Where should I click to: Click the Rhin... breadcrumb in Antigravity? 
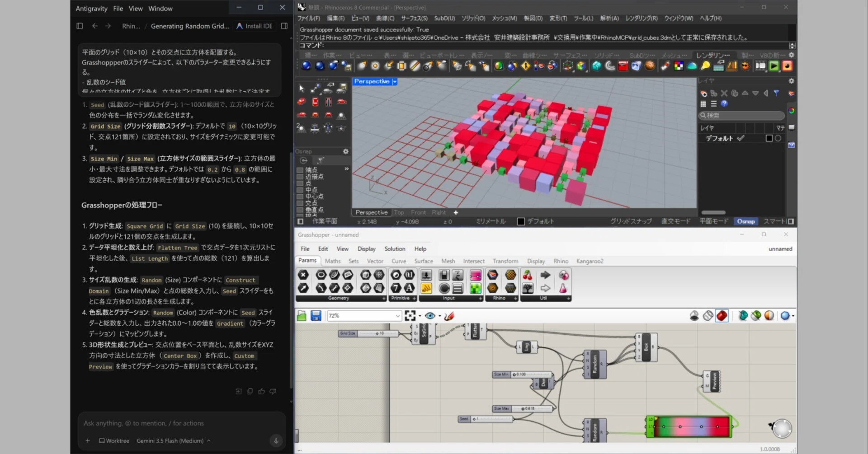(x=131, y=26)
